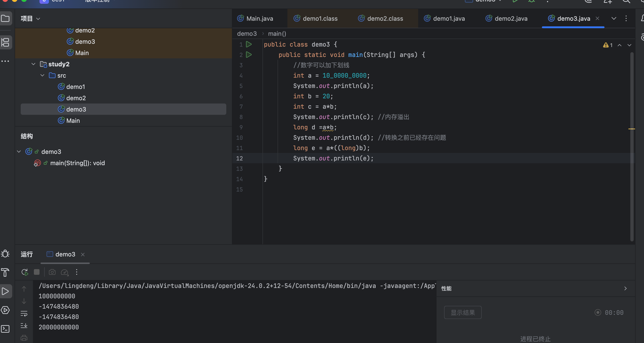Viewport: 644px width, 343px height.
Task: Click the Rerun demo3 icon
Action: click(x=24, y=272)
